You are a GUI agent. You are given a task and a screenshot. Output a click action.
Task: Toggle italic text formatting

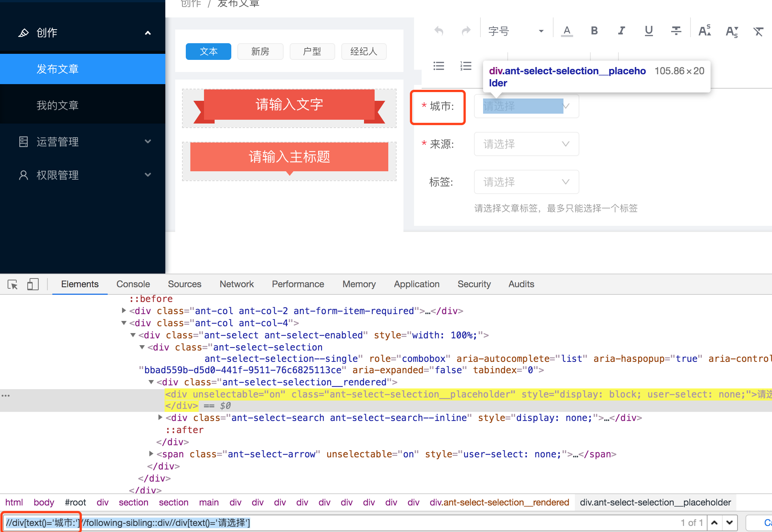[621, 31]
